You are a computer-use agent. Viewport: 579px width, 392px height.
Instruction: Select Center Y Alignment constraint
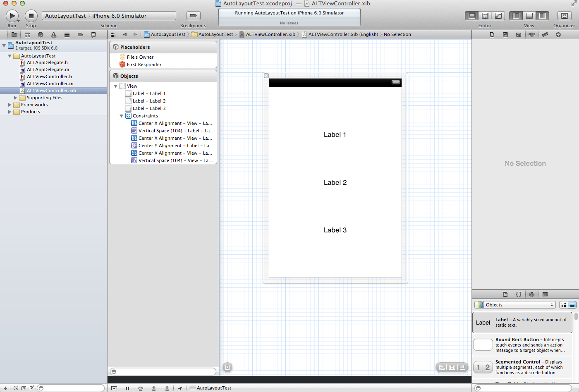click(x=176, y=146)
